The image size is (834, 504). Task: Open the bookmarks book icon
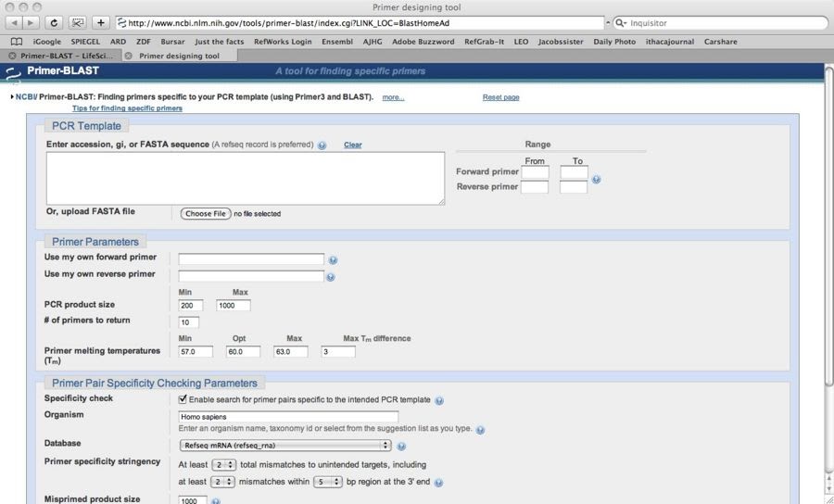coord(17,42)
